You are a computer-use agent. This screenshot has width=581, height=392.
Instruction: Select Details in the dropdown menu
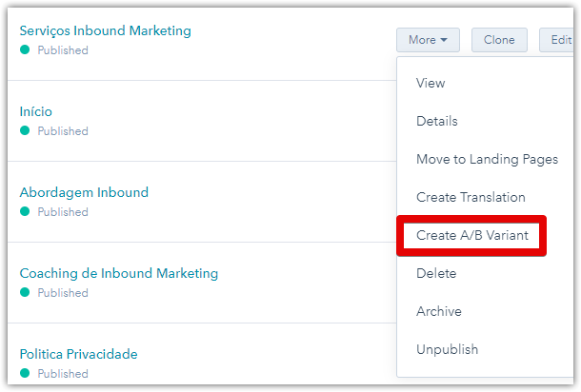pos(436,121)
